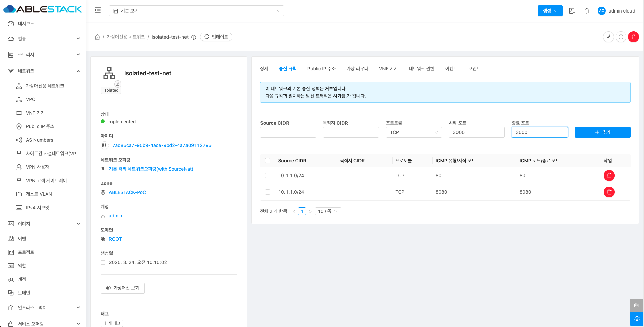Image resolution: width=644 pixels, height=327 pixels.
Task: Collapse the sidebar menu toggle icon
Action: (x=98, y=10)
